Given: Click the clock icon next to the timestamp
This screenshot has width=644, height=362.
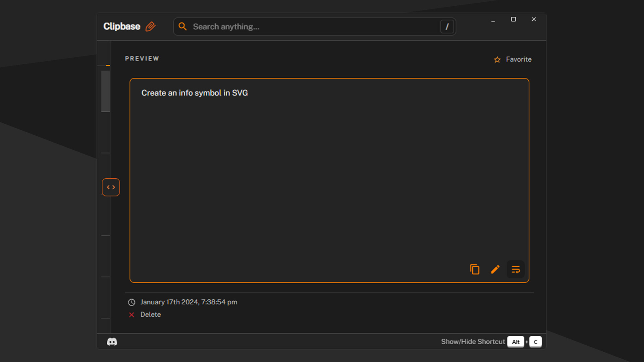Looking at the screenshot, I should (x=131, y=302).
